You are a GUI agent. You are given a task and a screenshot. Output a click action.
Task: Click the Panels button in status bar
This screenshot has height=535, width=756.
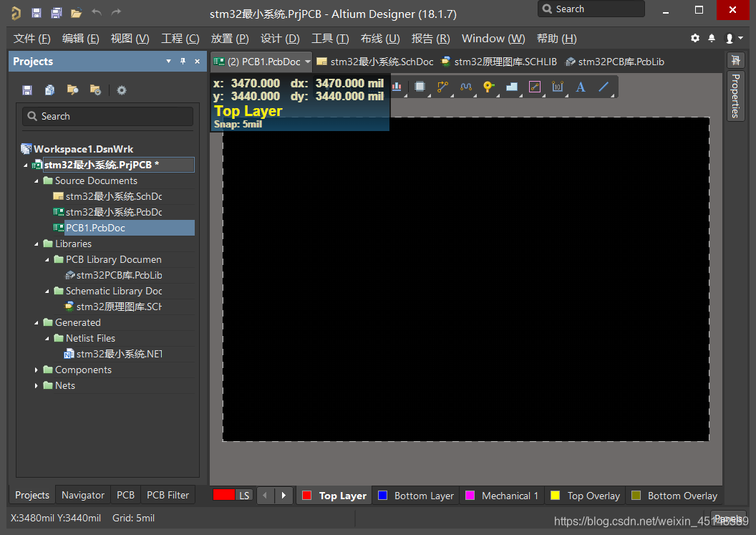tap(728, 519)
